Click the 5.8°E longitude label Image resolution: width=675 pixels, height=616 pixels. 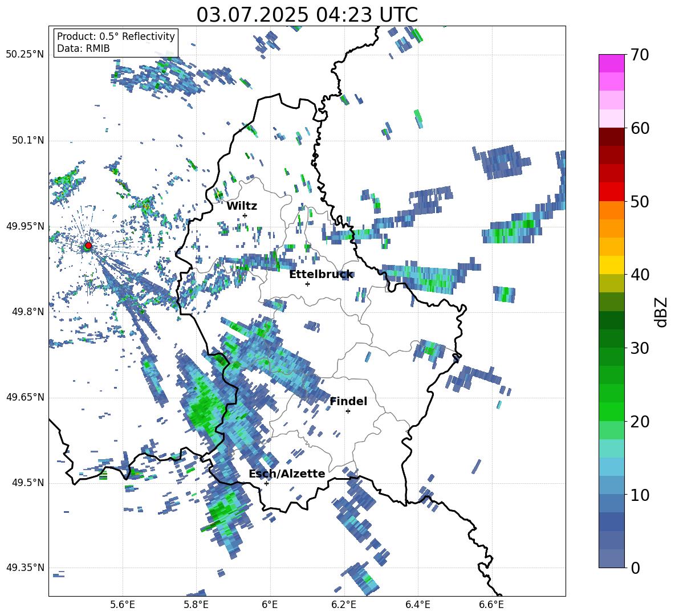pyautogui.click(x=196, y=605)
